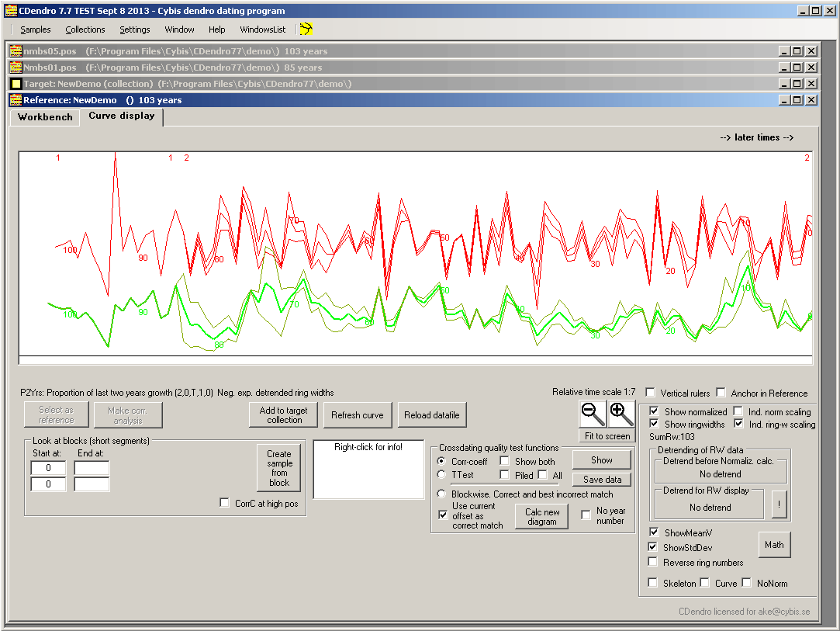Click the Target: NewDemo window title bar

click(413, 84)
